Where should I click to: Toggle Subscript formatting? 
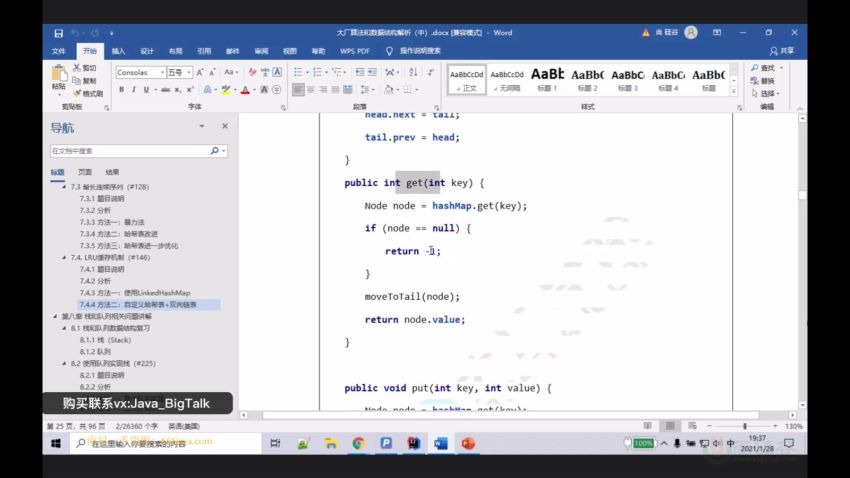click(178, 89)
